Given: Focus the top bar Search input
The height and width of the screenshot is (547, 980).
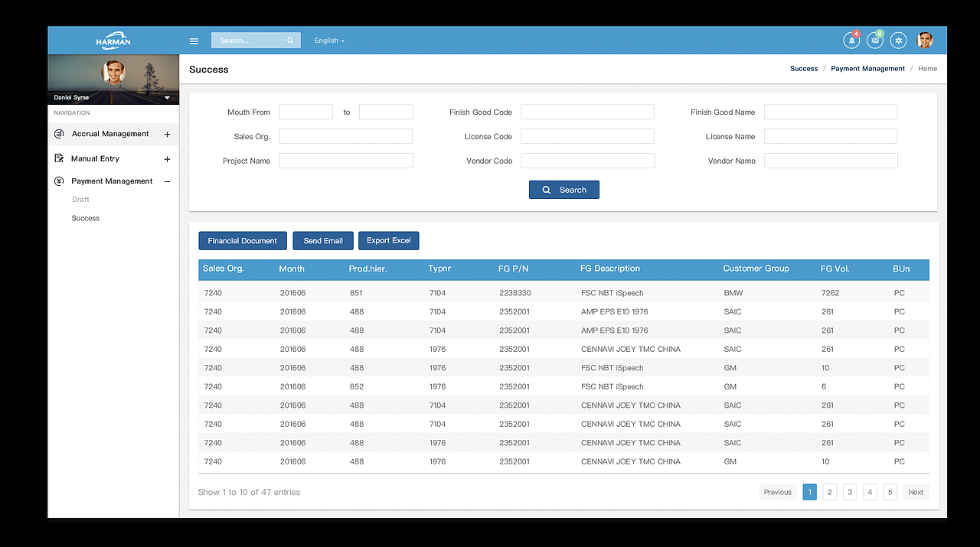Looking at the screenshot, I should click(256, 41).
